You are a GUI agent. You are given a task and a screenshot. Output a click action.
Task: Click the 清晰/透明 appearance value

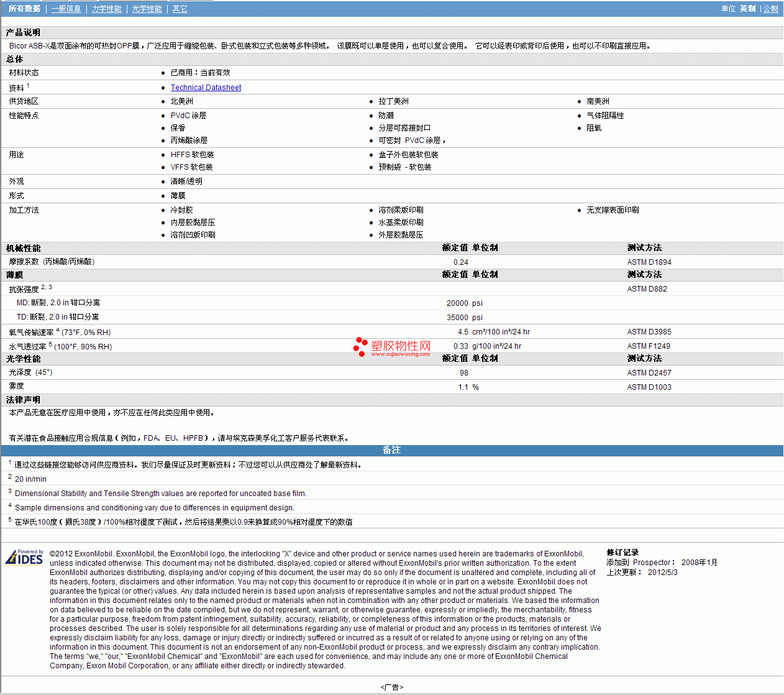pos(186,182)
